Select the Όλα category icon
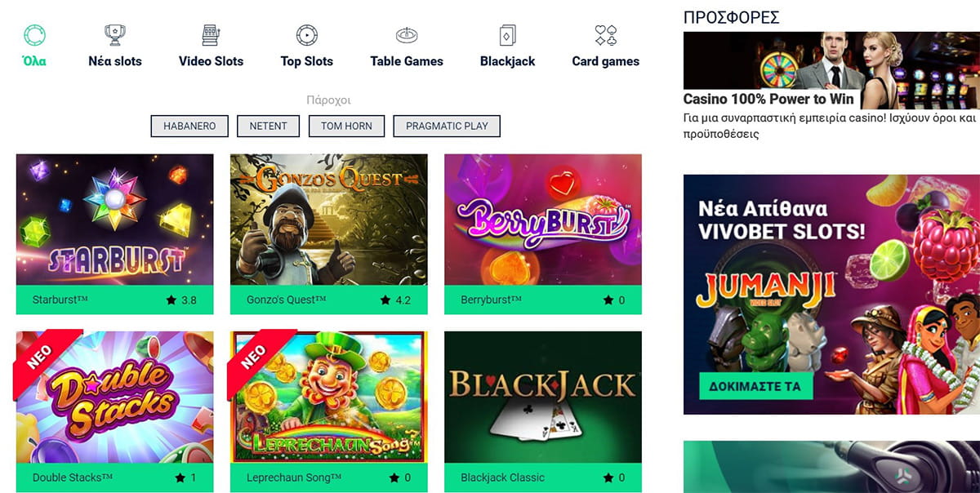The image size is (980, 493). (x=33, y=35)
